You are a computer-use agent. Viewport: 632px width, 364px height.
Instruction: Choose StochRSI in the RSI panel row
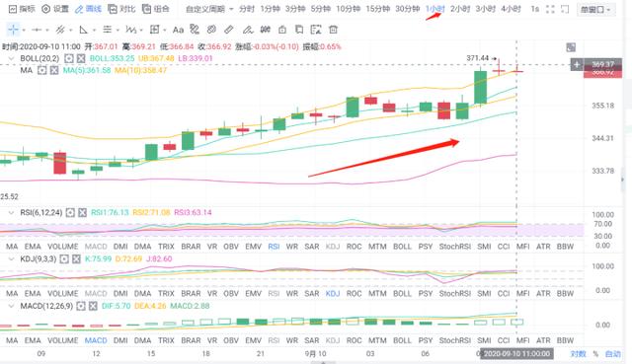(x=455, y=247)
